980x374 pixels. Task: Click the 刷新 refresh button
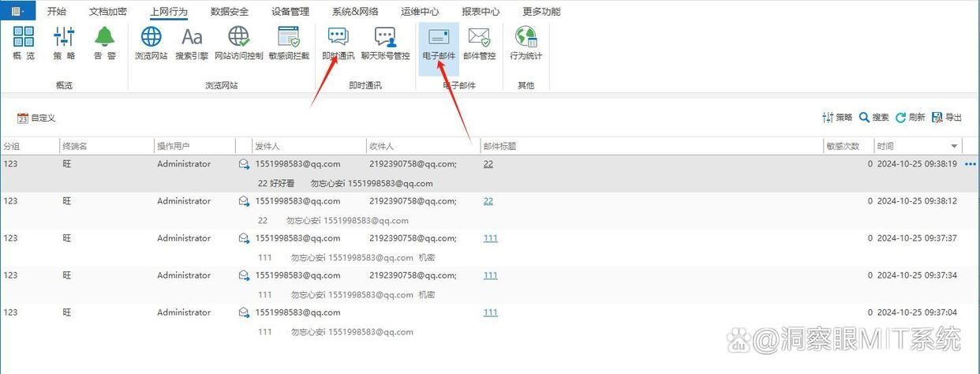[910, 118]
